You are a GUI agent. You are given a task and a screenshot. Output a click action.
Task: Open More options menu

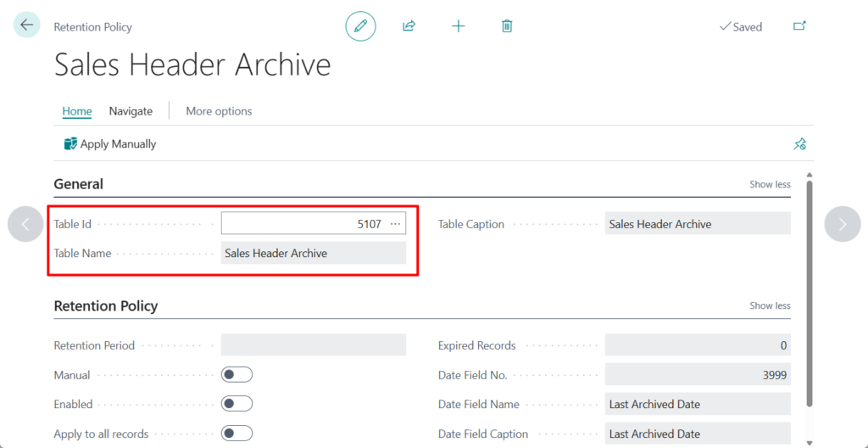click(219, 111)
